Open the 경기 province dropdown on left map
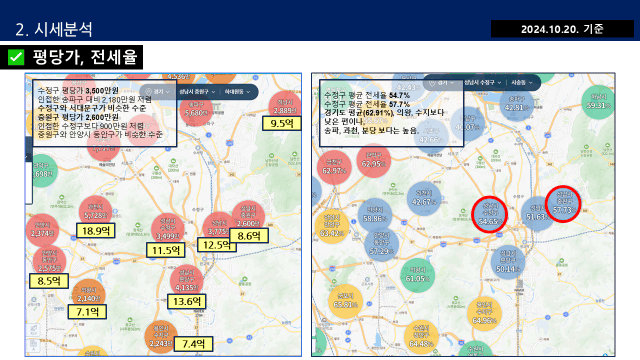The width and height of the screenshot is (640, 360). click(158, 92)
